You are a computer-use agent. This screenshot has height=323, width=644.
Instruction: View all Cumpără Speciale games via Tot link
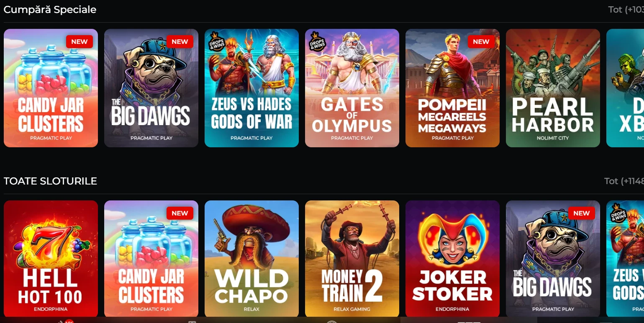pyautogui.click(x=626, y=10)
